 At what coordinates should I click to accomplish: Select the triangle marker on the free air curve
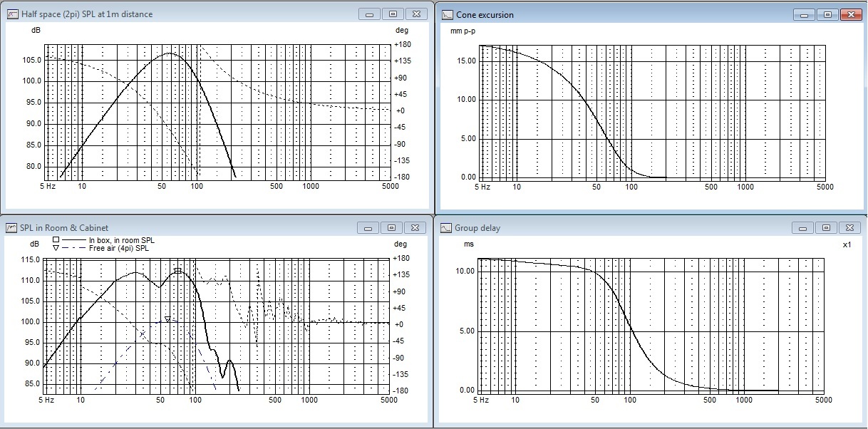pyautogui.click(x=167, y=320)
